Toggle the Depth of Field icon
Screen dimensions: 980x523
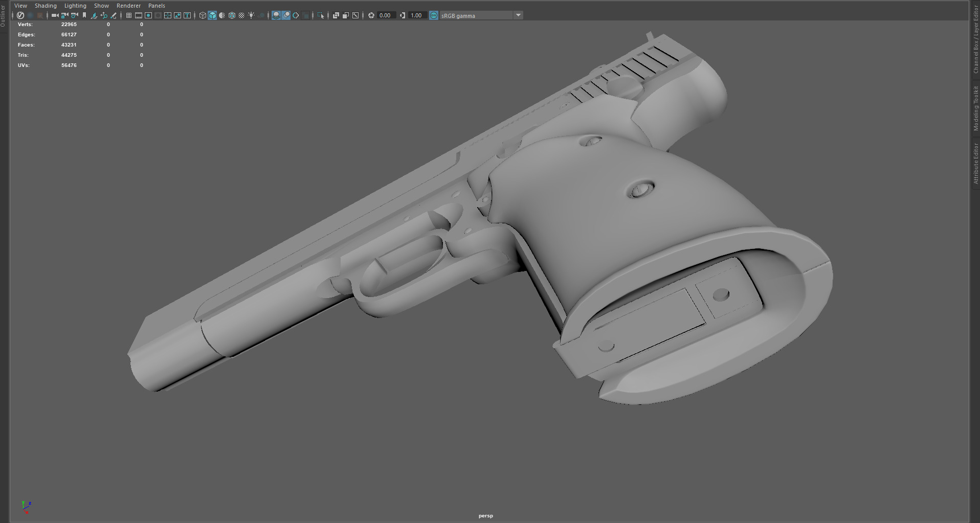[305, 15]
